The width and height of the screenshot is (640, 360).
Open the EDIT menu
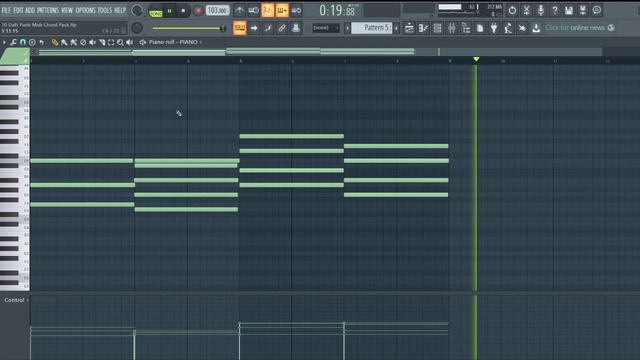[x=18, y=10]
